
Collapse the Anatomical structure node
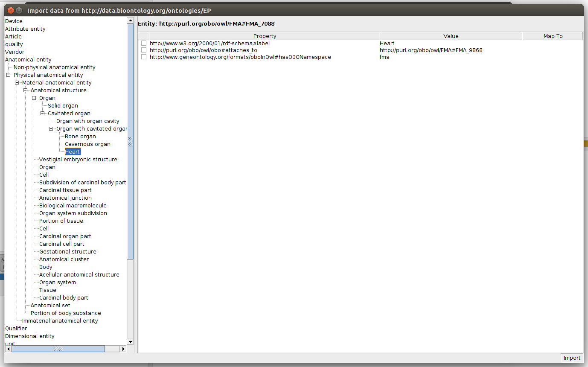click(25, 90)
